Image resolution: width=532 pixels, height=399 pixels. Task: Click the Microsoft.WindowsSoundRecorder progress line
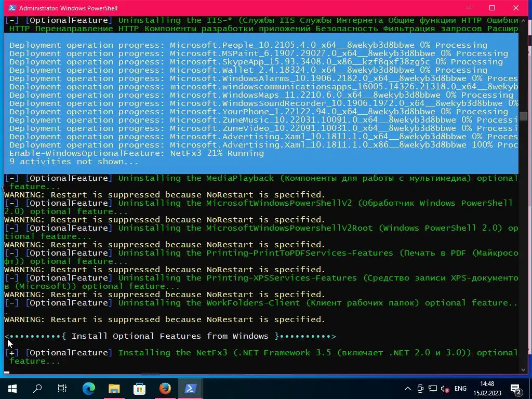pyautogui.click(x=263, y=103)
